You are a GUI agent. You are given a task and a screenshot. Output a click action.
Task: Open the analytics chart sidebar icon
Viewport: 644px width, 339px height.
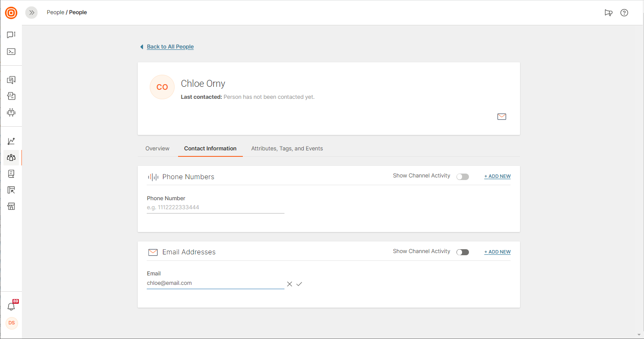pyautogui.click(x=11, y=141)
